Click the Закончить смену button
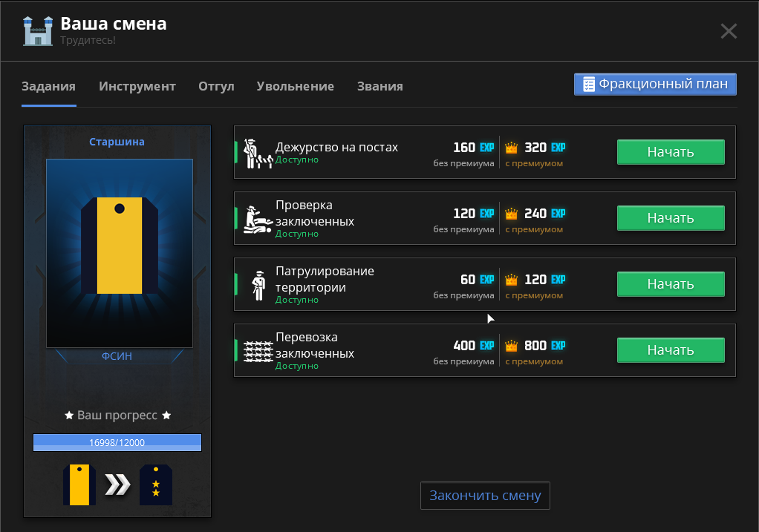The height and width of the screenshot is (532, 759). (485, 496)
